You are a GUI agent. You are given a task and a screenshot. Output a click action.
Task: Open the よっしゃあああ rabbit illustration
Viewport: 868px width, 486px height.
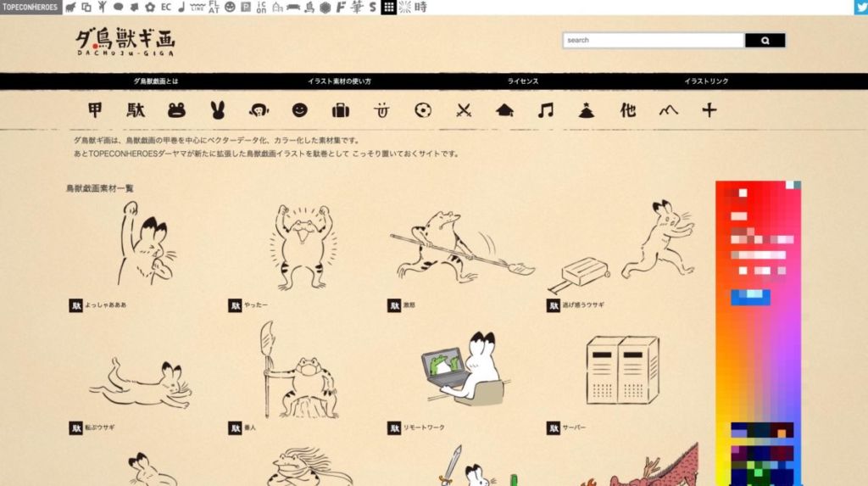click(x=147, y=243)
